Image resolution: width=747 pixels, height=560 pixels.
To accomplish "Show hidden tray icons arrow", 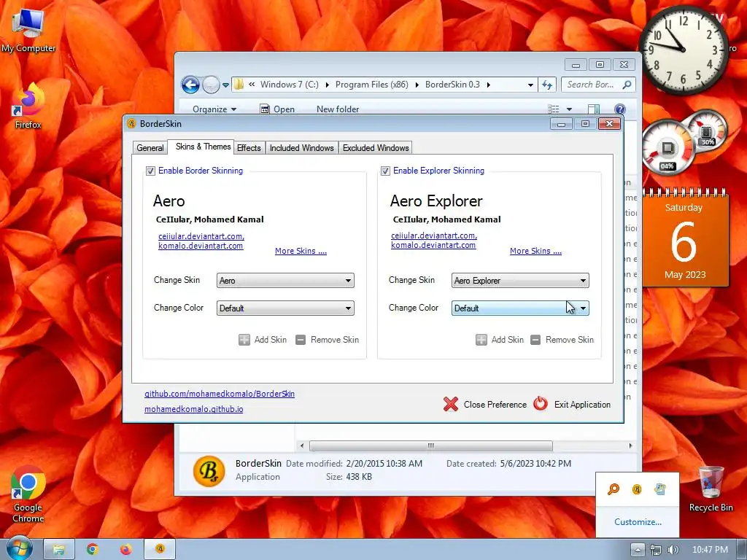I will [x=638, y=550].
